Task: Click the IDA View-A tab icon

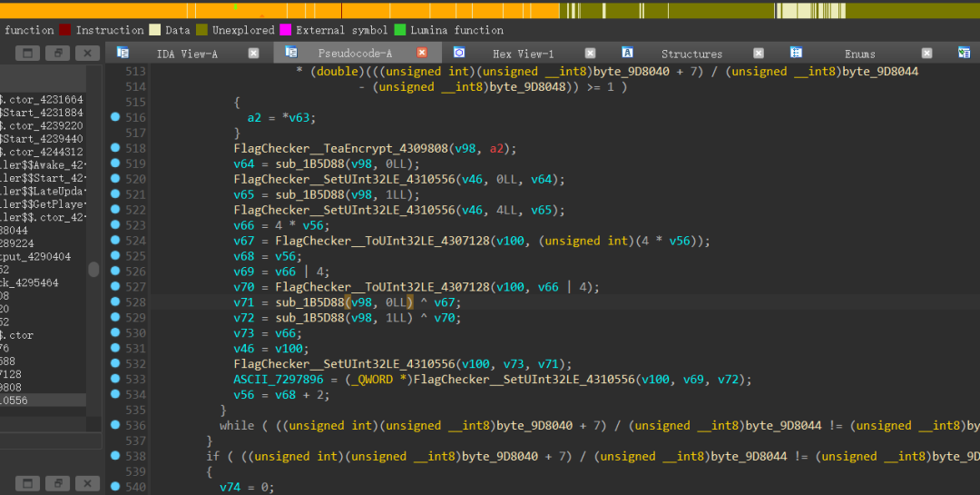Action: (x=123, y=53)
